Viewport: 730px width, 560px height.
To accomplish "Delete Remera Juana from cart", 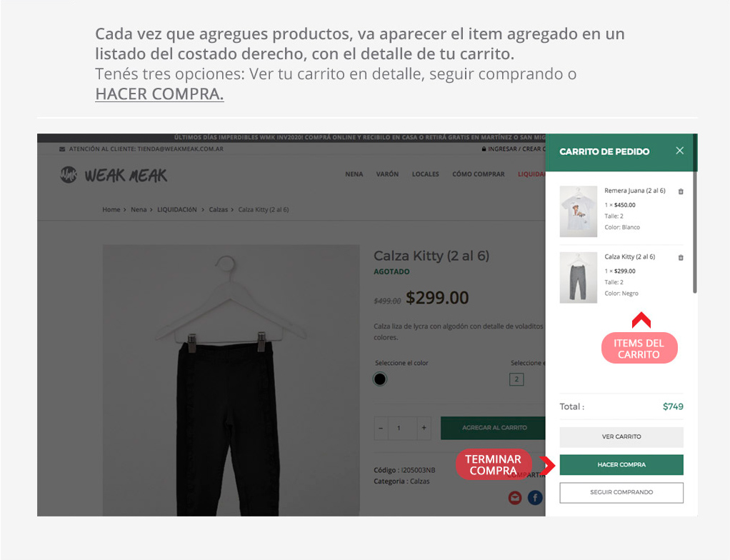I will coord(681,191).
